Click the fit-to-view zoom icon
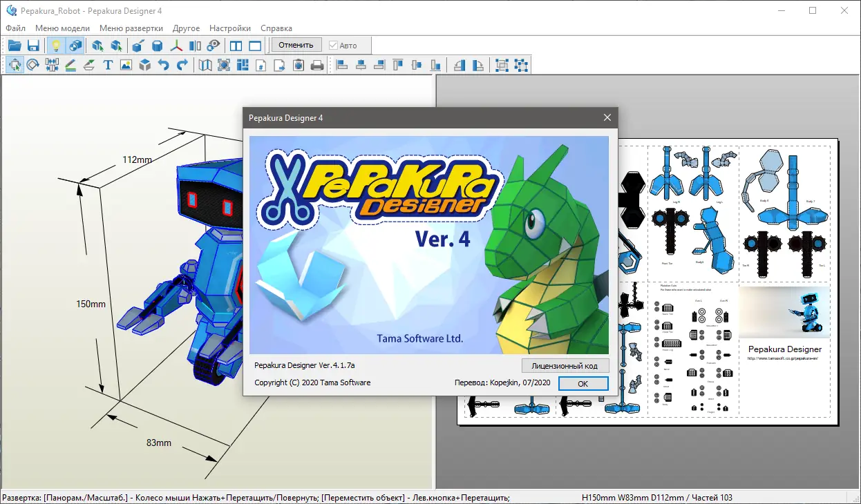The image size is (861, 504). (x=224, y=65)
